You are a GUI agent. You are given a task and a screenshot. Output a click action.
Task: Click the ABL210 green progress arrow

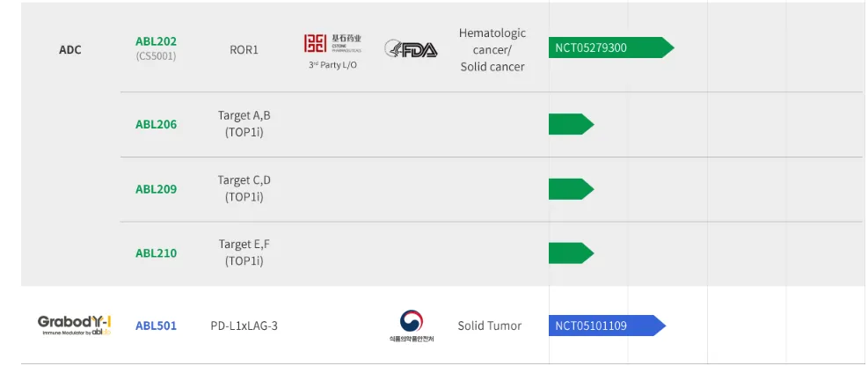[x=570, y=253]
